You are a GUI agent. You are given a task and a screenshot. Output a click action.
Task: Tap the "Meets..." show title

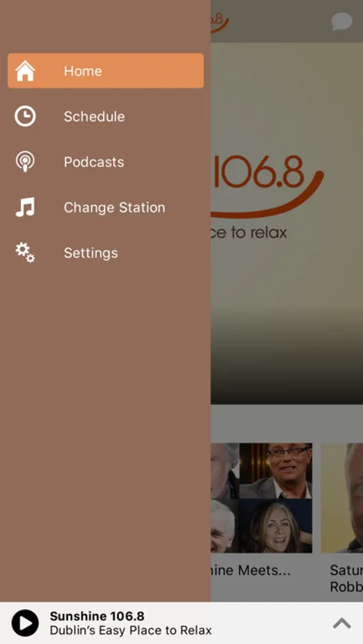pos(251,570)
